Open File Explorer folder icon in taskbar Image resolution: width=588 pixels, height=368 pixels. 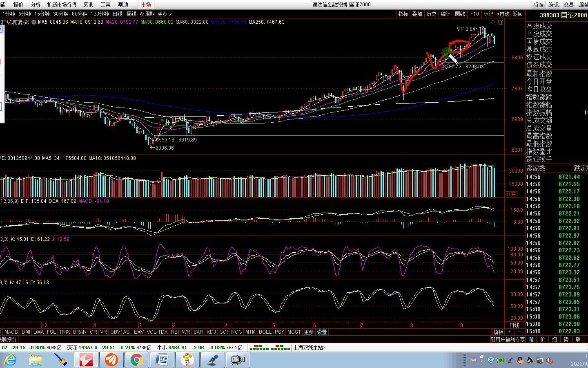[x=36, y=360]
